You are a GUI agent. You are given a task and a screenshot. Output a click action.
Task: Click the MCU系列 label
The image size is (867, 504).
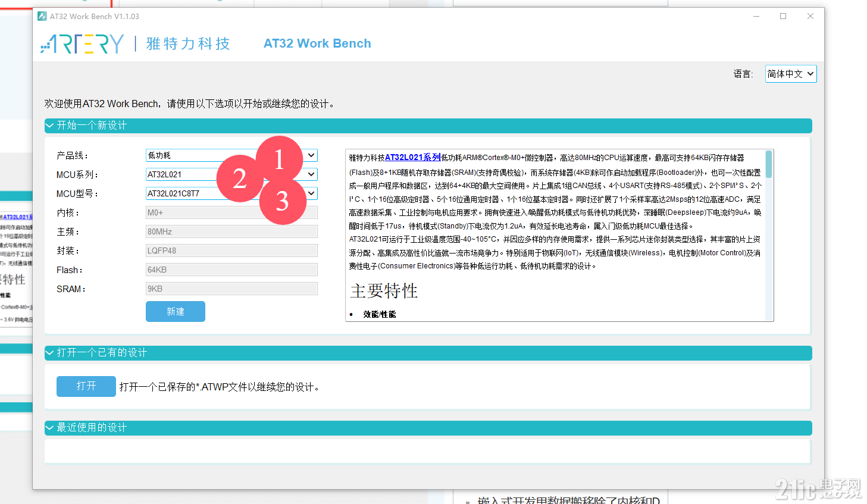tap(77, 174)
